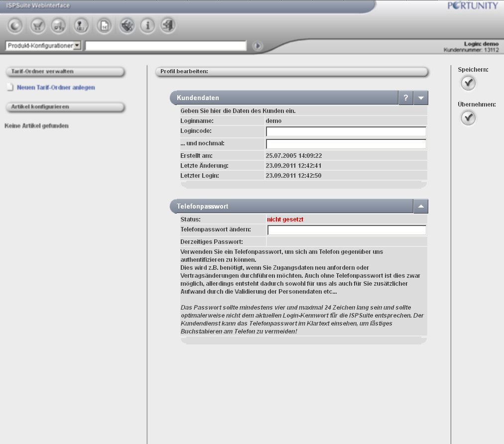Click the customer figure toolbar icon
This screenshot has height=444, width=504.
(81, 25)
